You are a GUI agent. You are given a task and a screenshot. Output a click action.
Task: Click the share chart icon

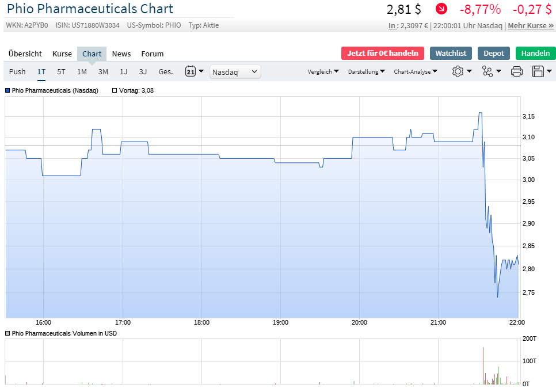point(486,71)
